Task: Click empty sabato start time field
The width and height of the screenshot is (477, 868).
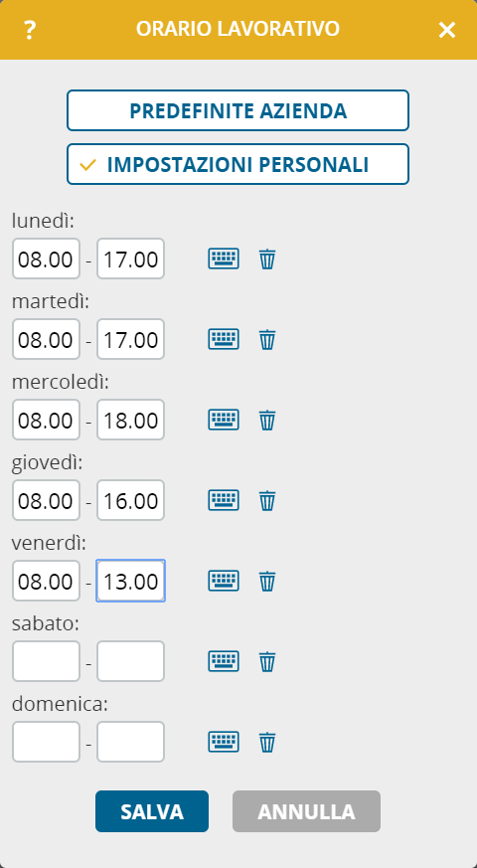Action: click(46, 661)
